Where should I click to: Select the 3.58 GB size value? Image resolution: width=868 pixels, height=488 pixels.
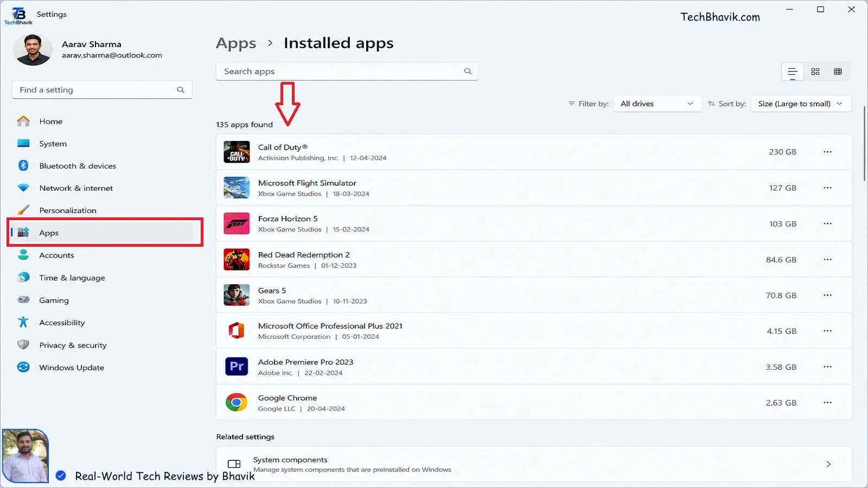coord(781,367)
